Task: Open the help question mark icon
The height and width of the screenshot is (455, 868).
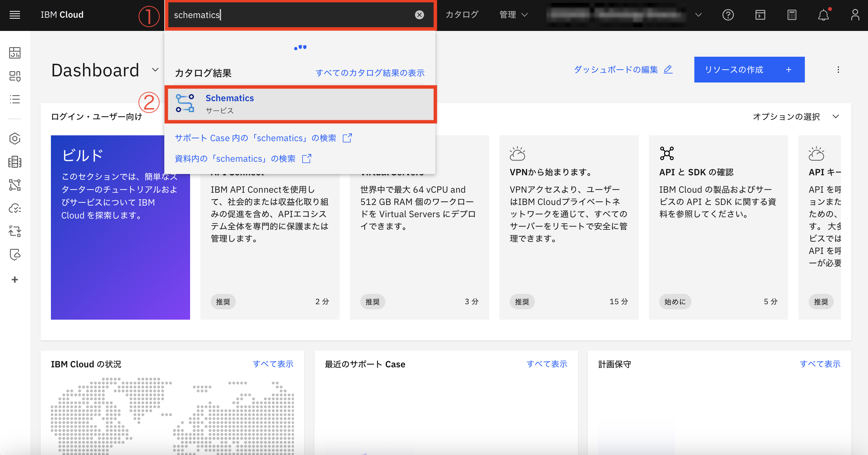Action: click(728, 15)
